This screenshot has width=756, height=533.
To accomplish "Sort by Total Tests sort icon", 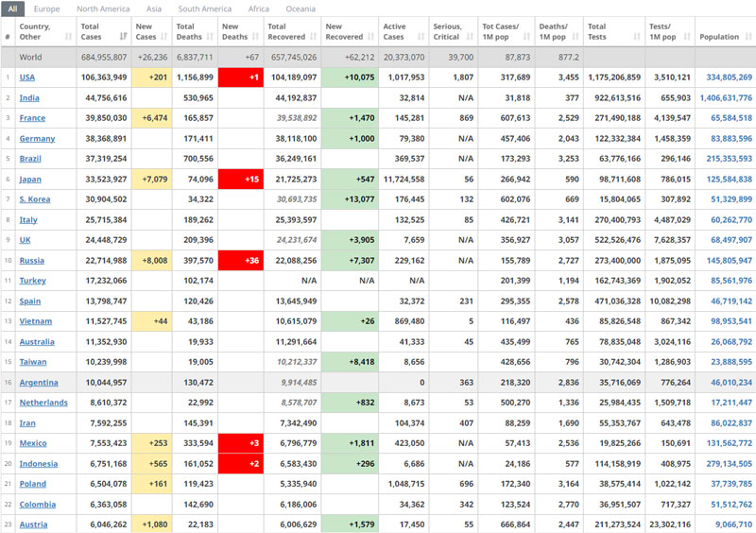I will (637, 37).
